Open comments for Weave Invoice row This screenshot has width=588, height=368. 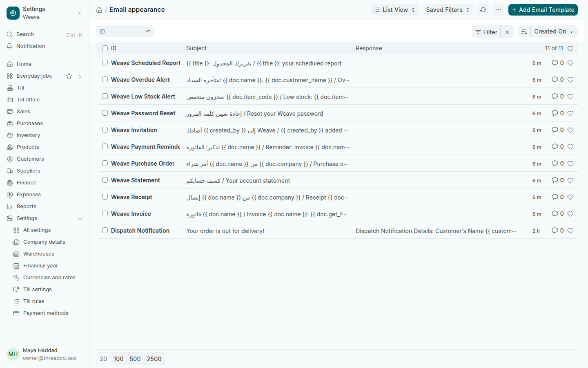557,214
